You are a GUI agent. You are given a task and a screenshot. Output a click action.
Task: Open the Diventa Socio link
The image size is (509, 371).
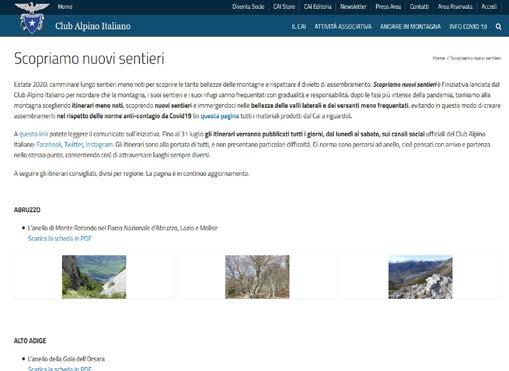point(248,7)
